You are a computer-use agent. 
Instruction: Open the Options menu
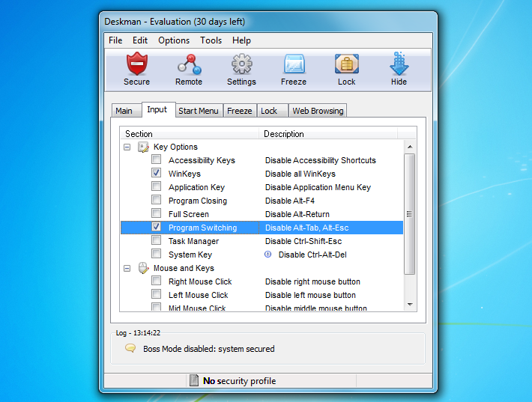point(174,40)
